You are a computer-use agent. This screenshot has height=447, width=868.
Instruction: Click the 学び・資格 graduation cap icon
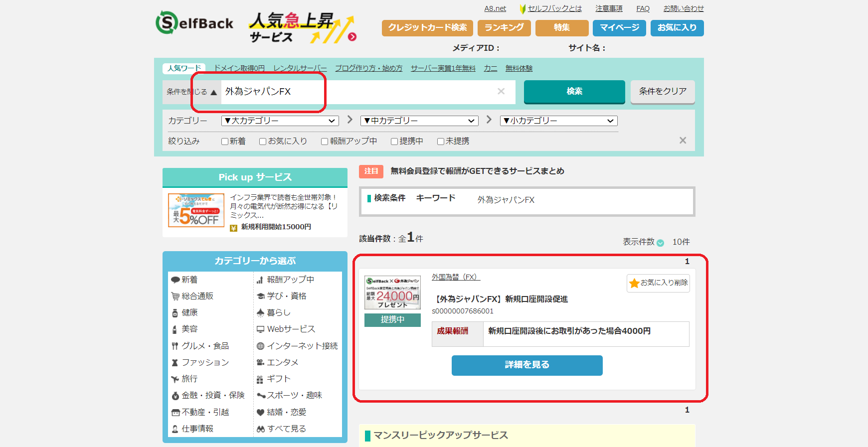260,297
